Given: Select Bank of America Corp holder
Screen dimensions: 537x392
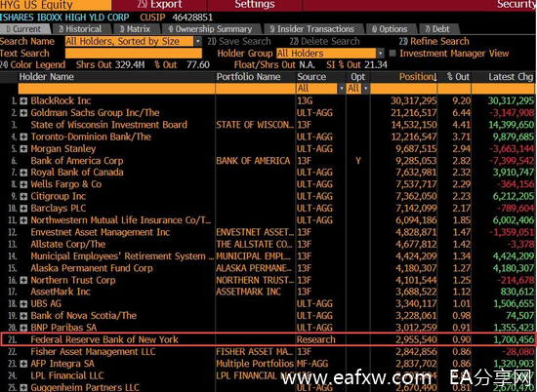Looking at the screenshot, I should point(77,161).
